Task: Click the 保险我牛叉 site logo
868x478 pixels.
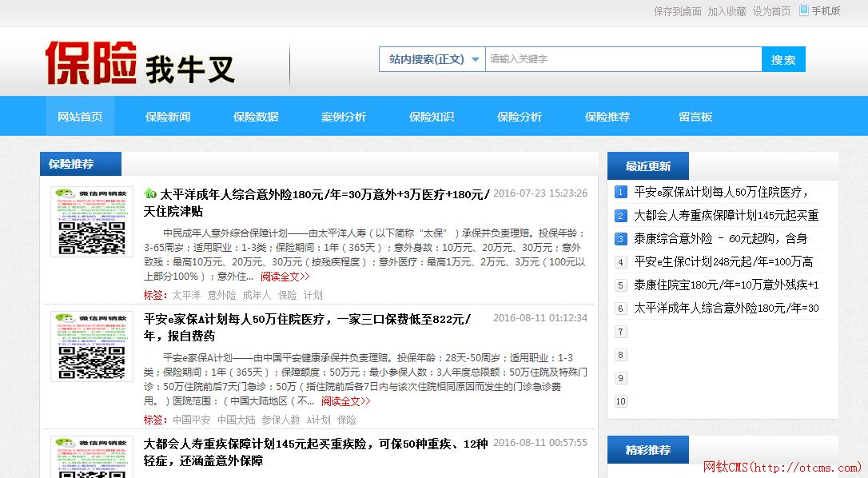Action: pos(140,63)
